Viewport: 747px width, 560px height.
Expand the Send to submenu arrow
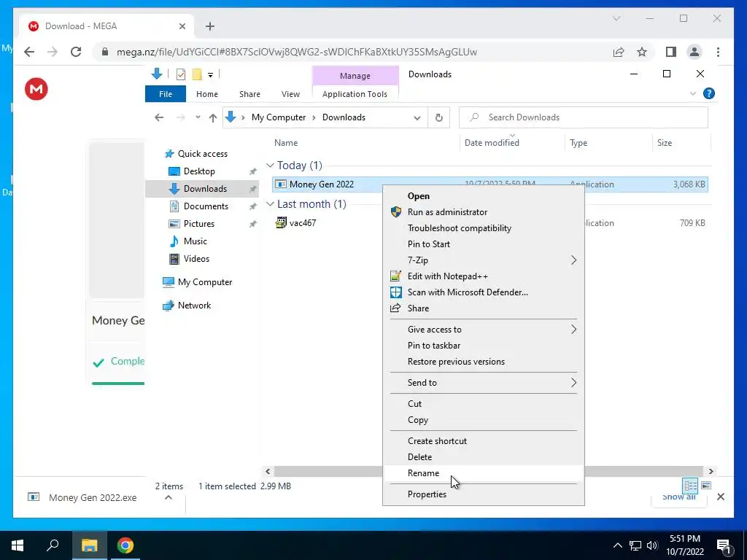573,383
